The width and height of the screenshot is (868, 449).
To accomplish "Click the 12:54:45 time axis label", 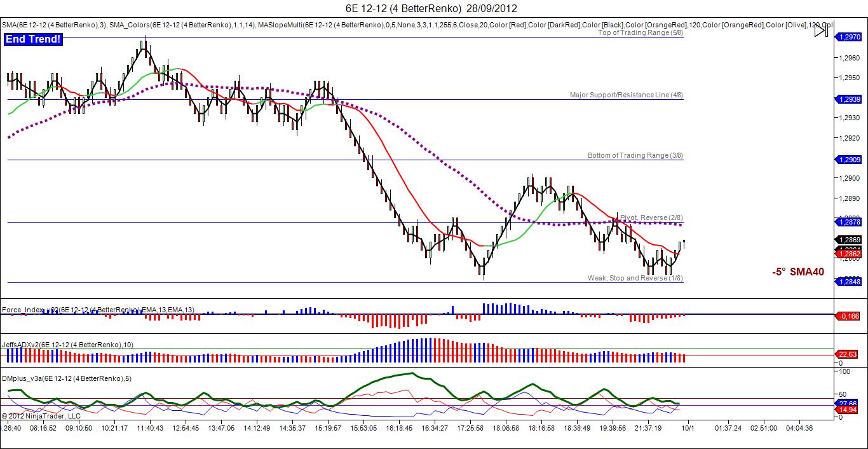I will [x=185, y=428].
